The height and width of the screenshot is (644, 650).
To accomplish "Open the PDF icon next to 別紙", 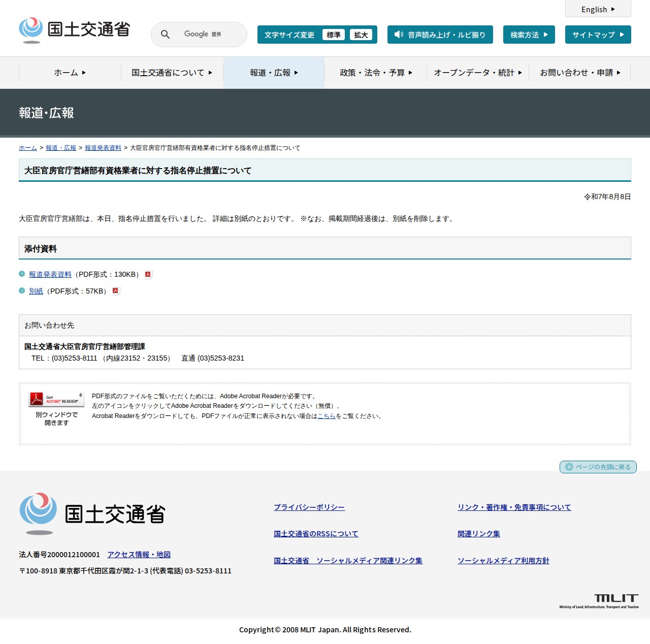I will point(116,291).
